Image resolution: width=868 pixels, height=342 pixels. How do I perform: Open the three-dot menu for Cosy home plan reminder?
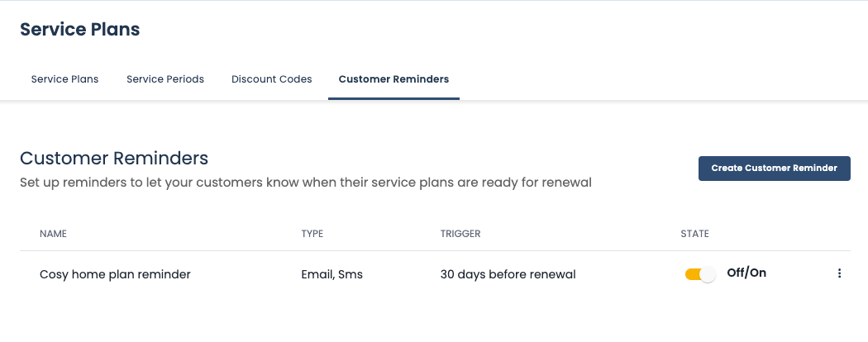tap(839, 273)
